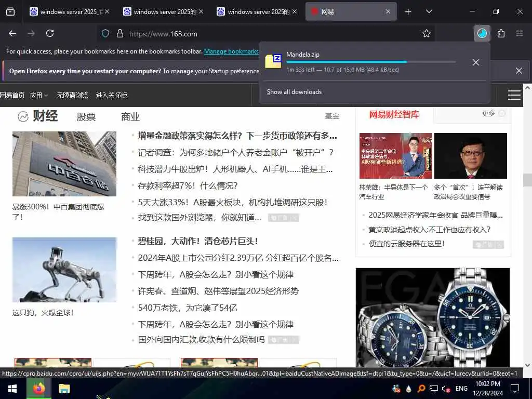Open File Explorer from the taskbar
The width and height of the screenshot is (532, 399).
[64, 389]
